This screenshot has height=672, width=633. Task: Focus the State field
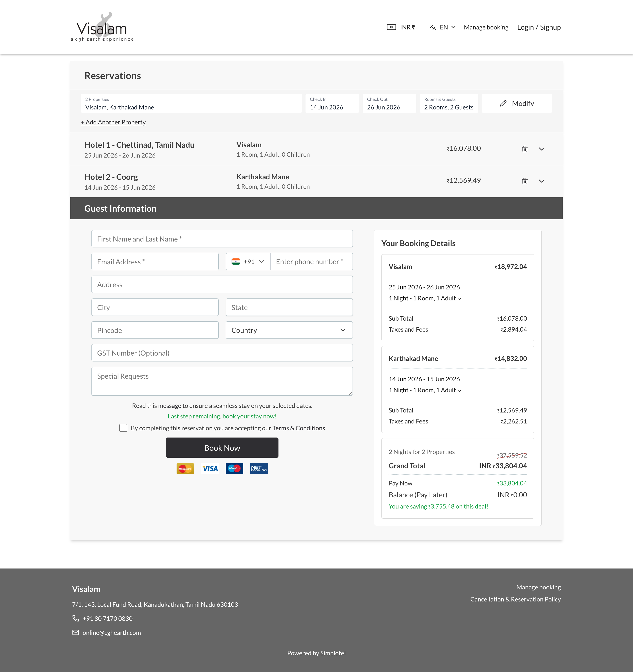(289, 307)
